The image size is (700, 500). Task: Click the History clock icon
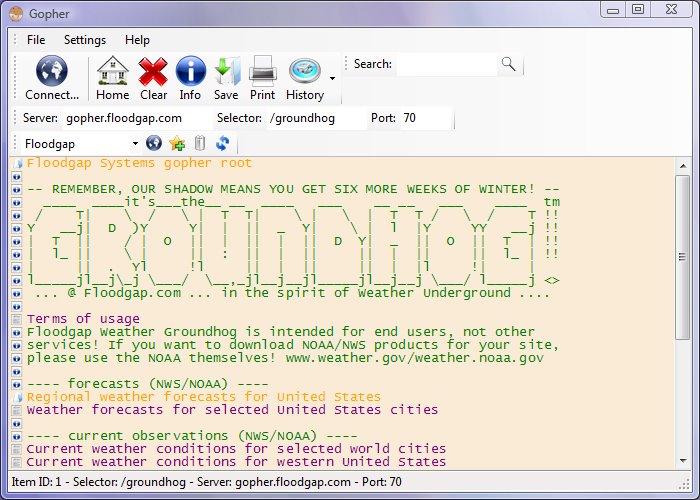pyautogui.click(x=304, y=72)
